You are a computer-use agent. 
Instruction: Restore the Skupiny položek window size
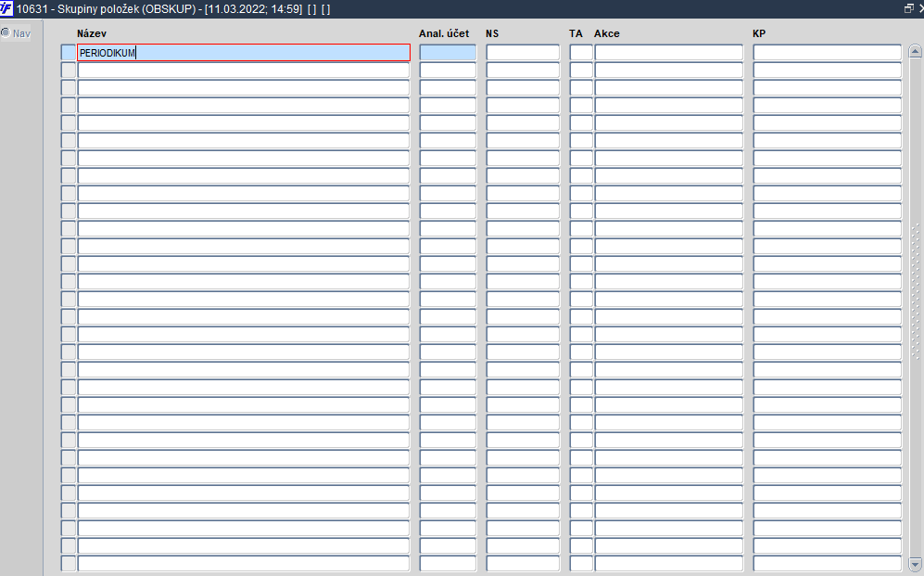click(x=908, y=9)
